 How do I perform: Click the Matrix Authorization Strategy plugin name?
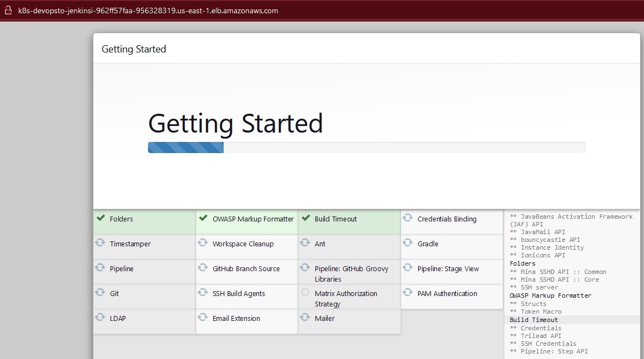point(346,299)
